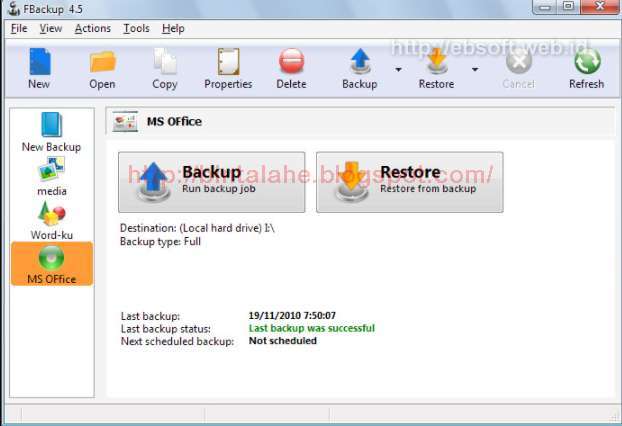The height and width of the screenshot is (426, 622).
Task: Select the Word-ku backup job
Action: (x=52, y=221)
